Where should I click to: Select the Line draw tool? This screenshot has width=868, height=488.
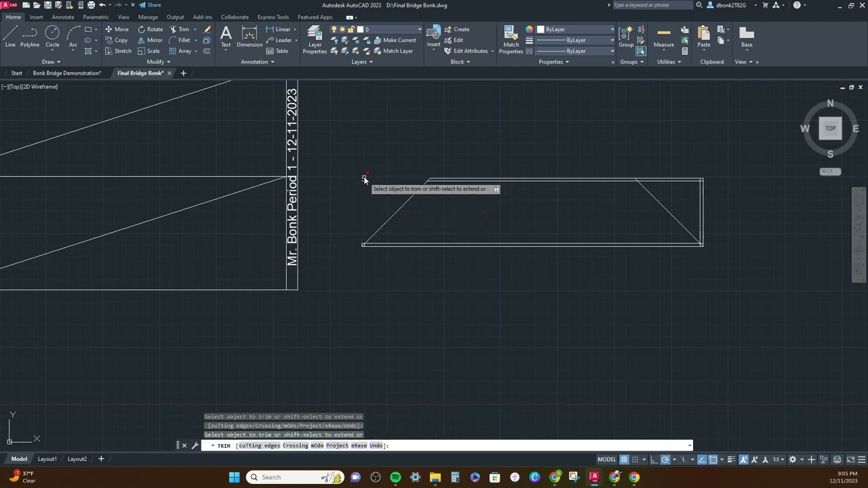tap(10, 37)
